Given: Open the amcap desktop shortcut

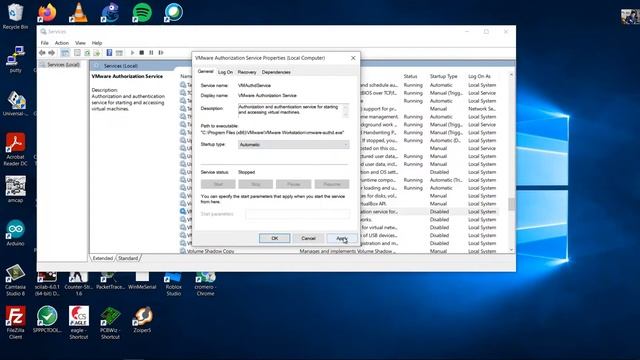Looking at the screenshot, I should 16,189.
